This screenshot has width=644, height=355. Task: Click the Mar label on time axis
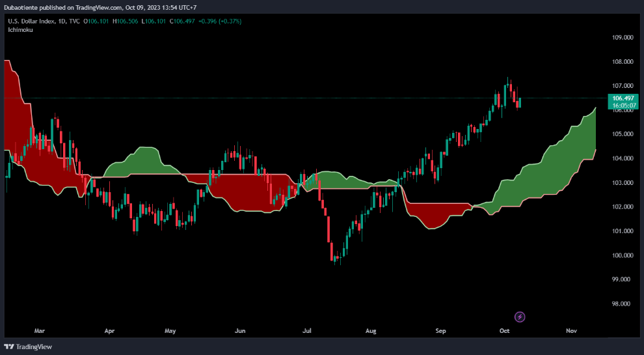(x=40, y=331)
